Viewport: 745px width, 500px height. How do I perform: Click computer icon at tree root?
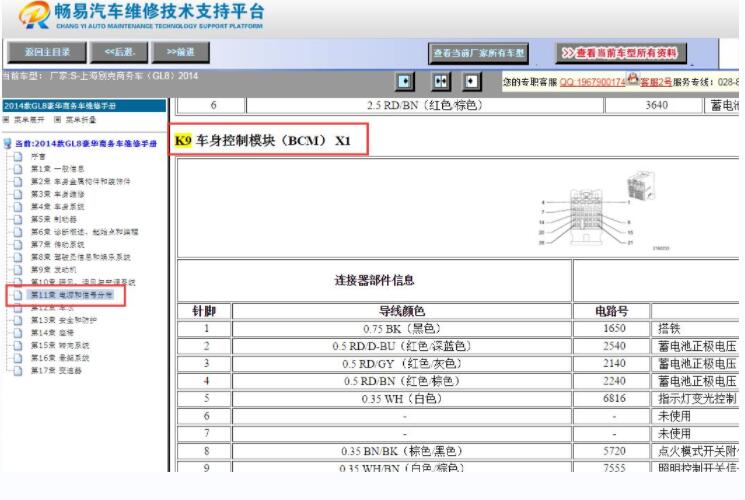point(8,144)
